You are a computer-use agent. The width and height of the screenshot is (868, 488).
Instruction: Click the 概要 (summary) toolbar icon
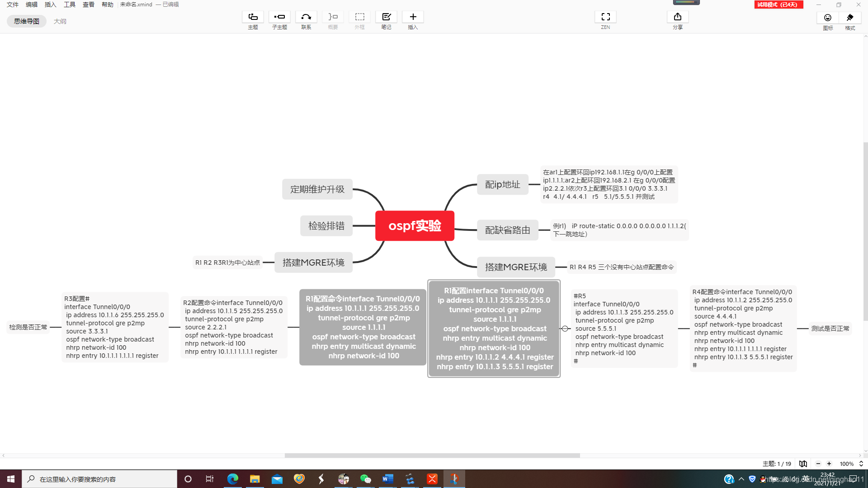pos(333,17)
